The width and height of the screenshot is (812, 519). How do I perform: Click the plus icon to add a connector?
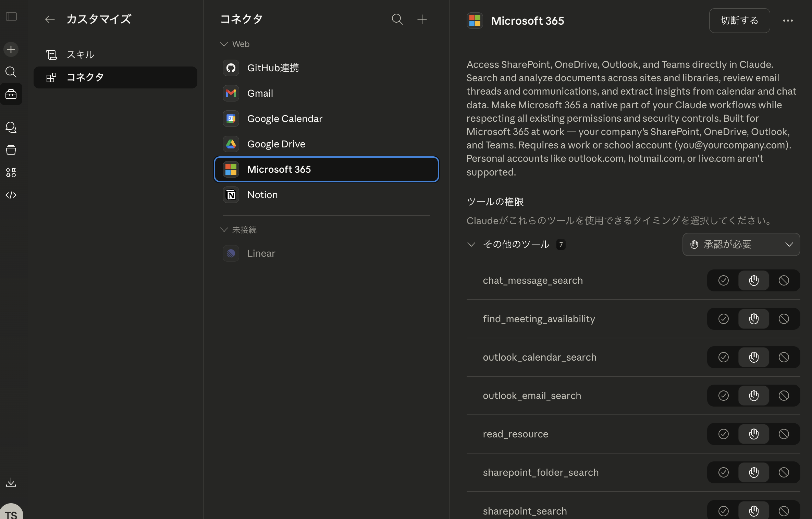(422, 19)
